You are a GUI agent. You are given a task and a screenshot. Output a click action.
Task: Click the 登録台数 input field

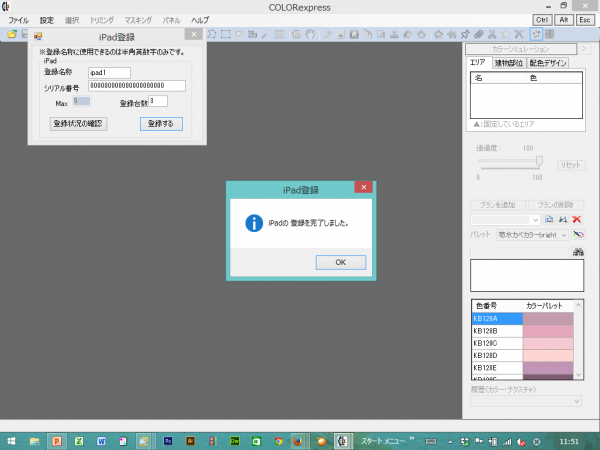pyautogui.click(x=158, y=101)
